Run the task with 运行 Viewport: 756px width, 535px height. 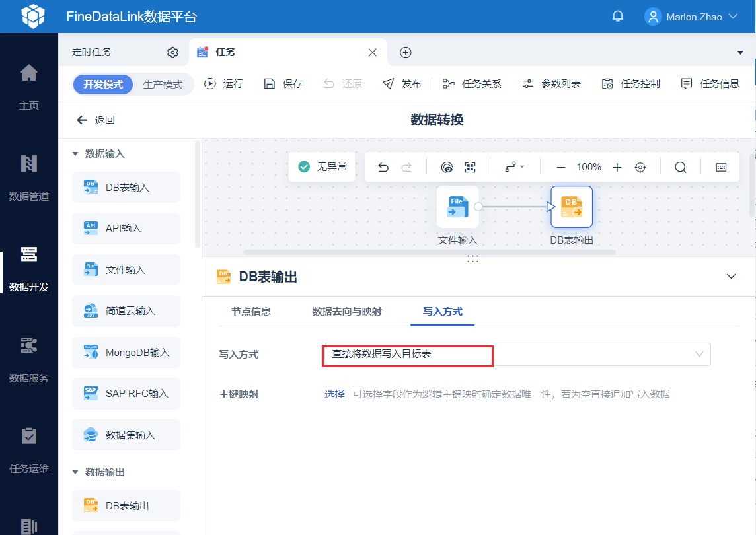tap(224, 84)
